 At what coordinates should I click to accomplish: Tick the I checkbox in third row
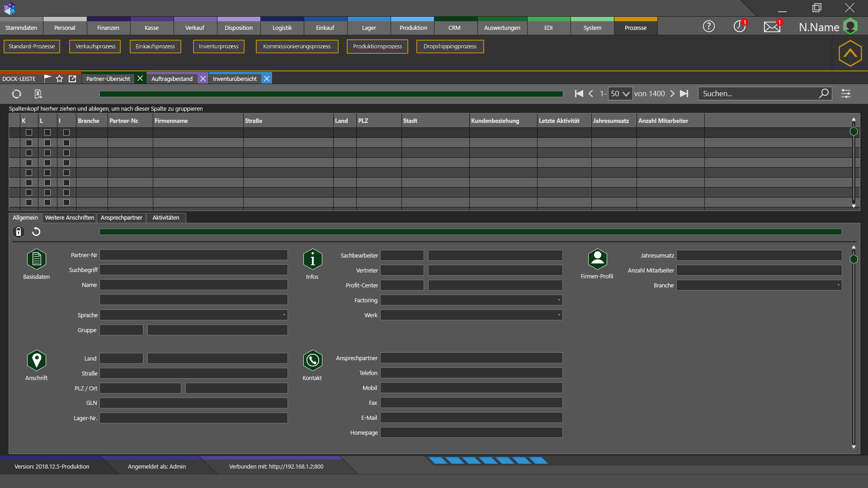(66, 153)
